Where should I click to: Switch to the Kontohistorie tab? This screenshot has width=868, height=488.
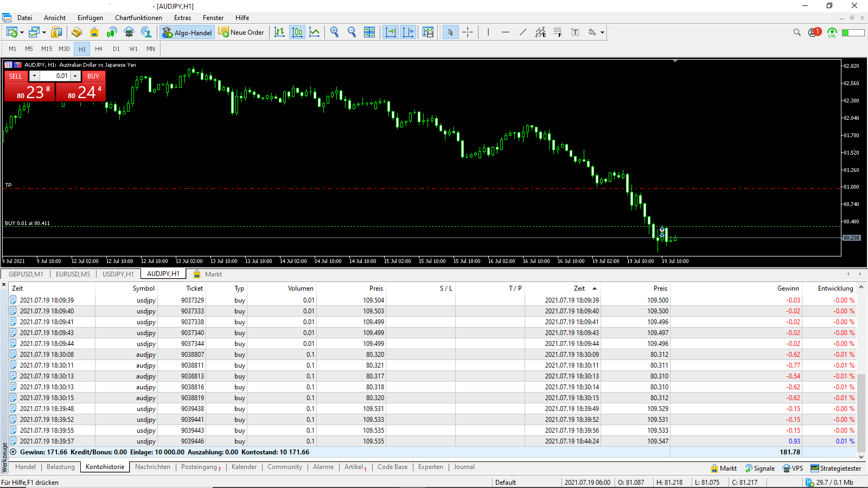click(x=105, y=467)
